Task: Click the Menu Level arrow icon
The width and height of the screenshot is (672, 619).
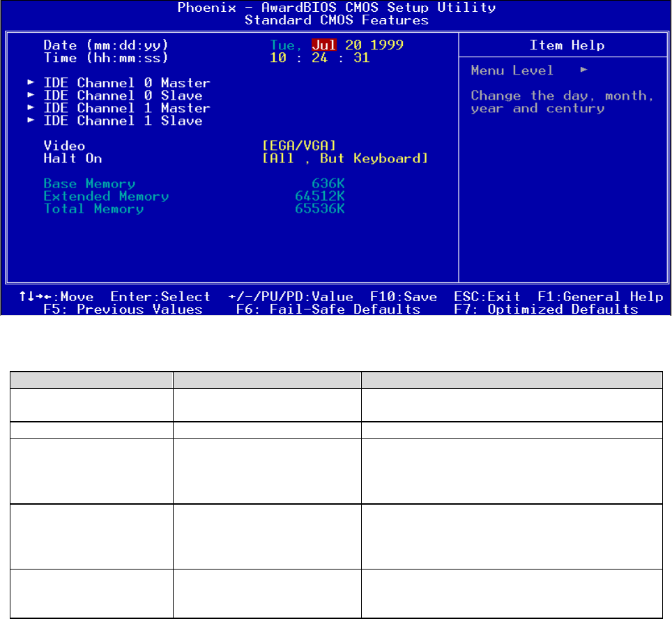Action: tap(583, 70)
